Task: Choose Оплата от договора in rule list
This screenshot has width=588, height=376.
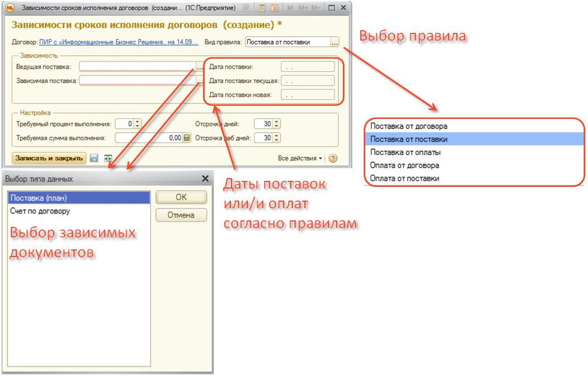Action: 404,165
